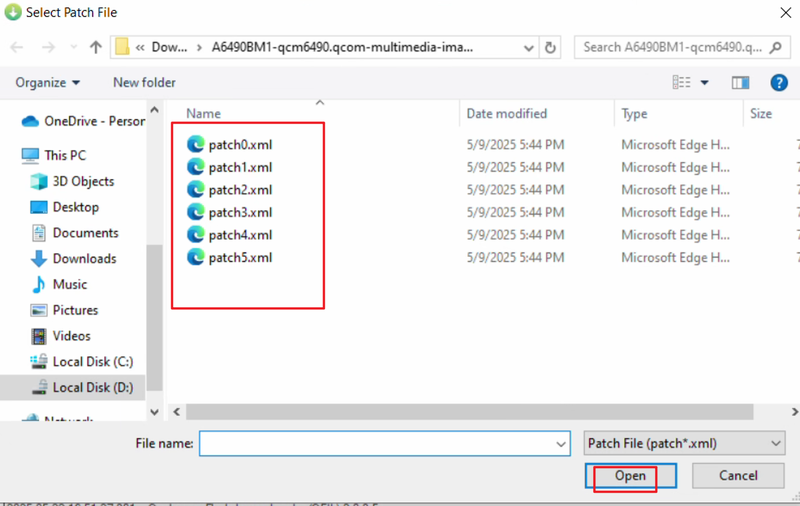The height and width of the screenshot is (506, 800).
Task: Click the search magnifier icon
Action: click(x=776, y=47)
